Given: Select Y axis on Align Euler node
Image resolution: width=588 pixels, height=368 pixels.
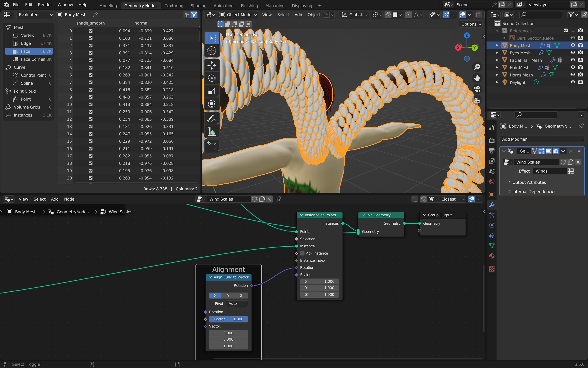Looking at the screenshot, I should (228, 295).
